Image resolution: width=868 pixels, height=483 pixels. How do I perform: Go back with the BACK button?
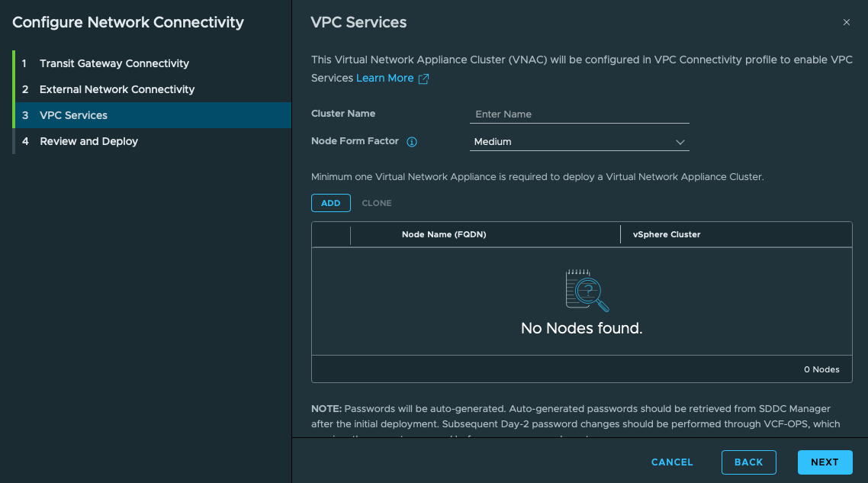(748, 462)
